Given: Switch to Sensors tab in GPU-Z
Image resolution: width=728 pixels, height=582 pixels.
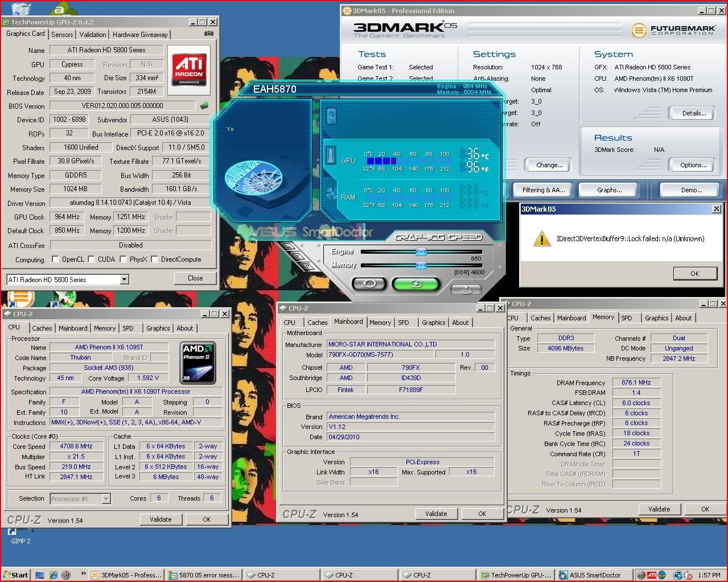Looking at the screenshot, I should 62,34.
